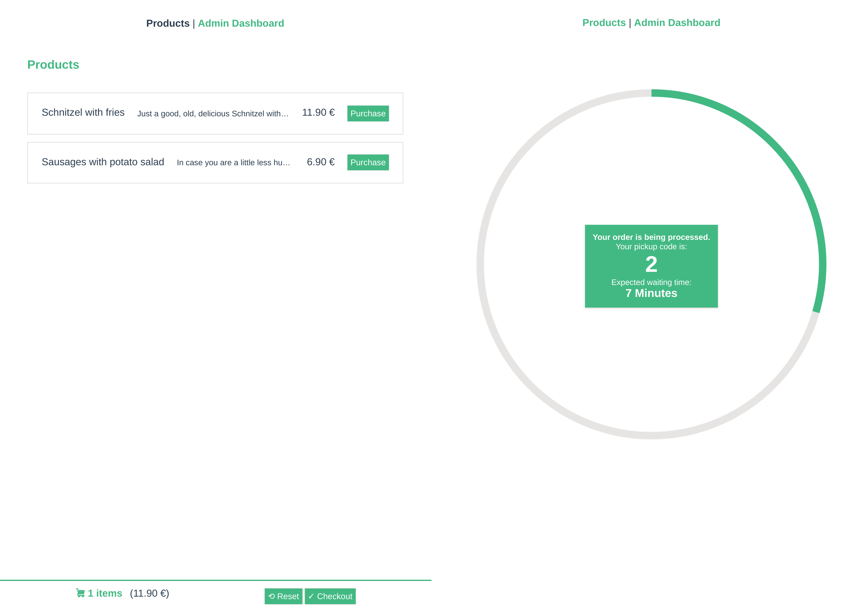868x612 pixels.
Task: Click the pickup code number 2
Action: coord(651,264)
